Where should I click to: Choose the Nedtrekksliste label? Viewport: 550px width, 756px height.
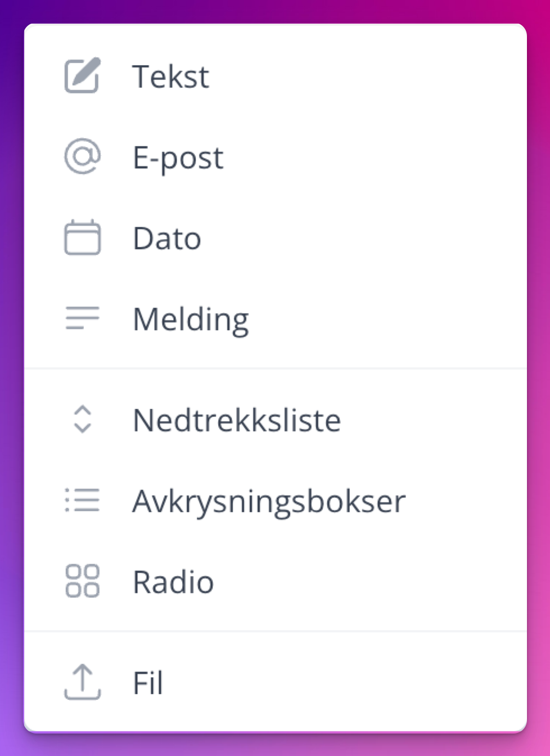point(237,420)
